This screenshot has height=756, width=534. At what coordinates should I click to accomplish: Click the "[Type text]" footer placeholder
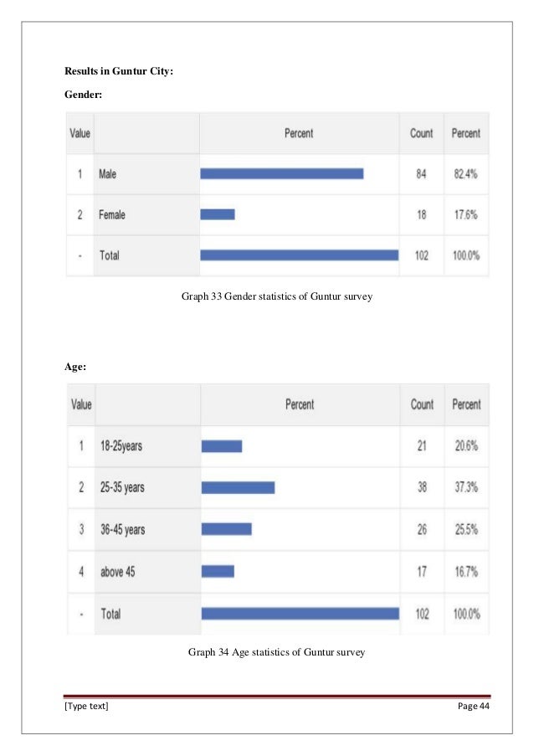point(86,707)
